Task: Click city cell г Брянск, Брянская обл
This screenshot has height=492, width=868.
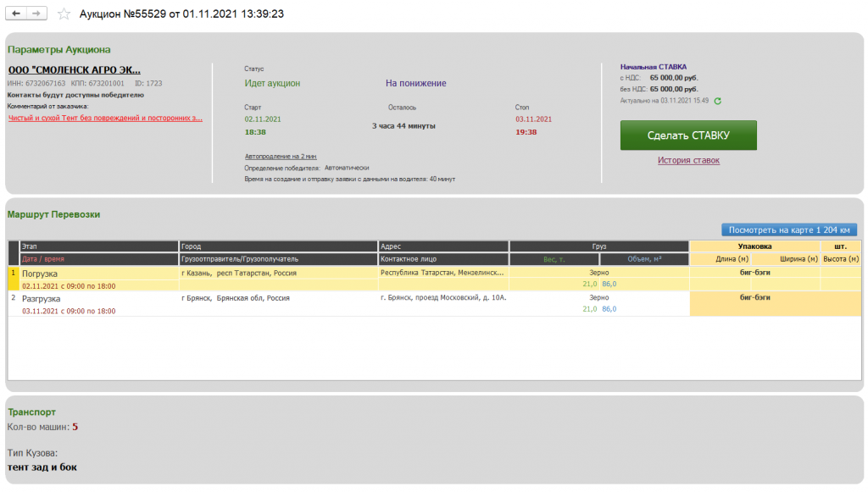Action: 236,298
